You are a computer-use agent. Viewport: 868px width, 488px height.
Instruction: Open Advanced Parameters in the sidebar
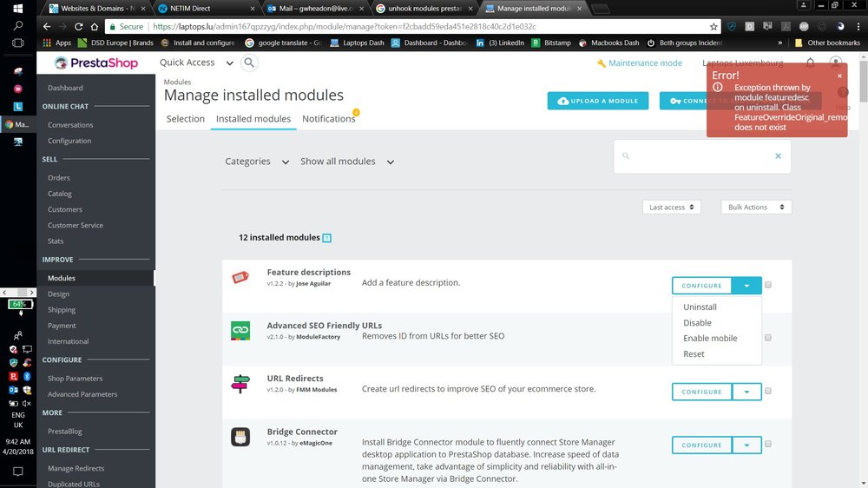tap(82, 394)
